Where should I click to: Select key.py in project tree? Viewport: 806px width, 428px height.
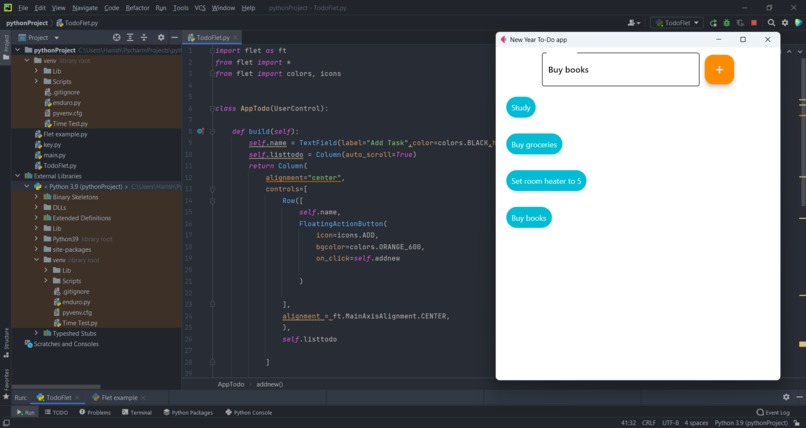[48, 145]
